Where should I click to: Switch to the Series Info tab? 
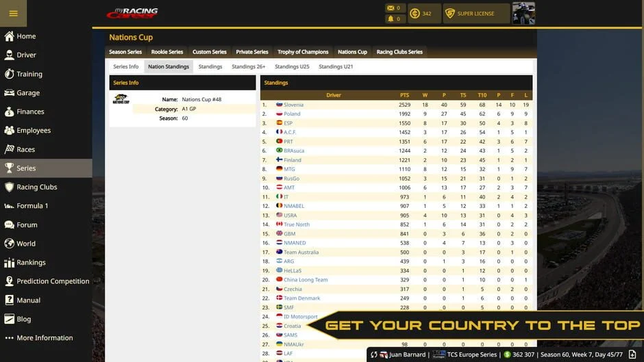coord(125,67)
